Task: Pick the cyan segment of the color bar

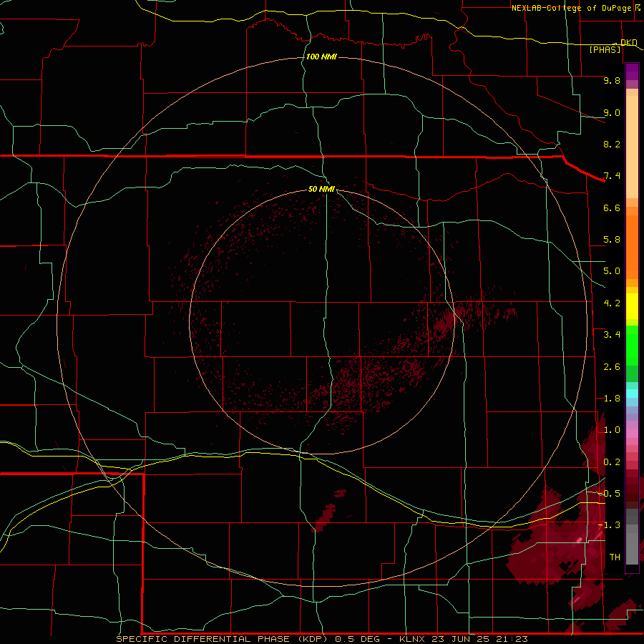Action: 632,394
